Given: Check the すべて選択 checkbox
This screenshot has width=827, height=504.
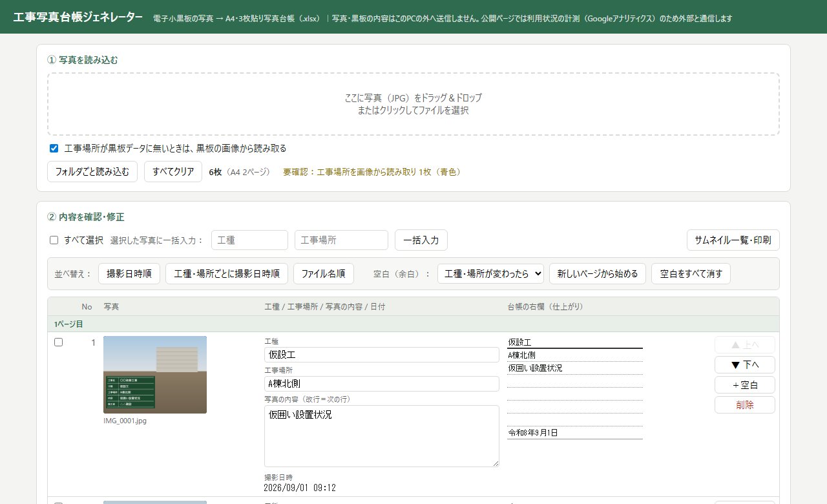Looking at the screenshot, I should point(54,240).
